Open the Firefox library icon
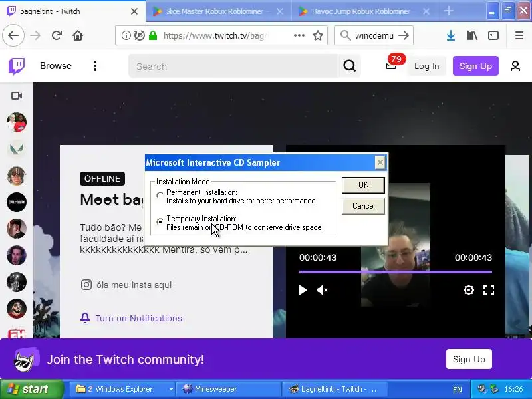Viewport: 532px width, 399px height. point(472,35)
